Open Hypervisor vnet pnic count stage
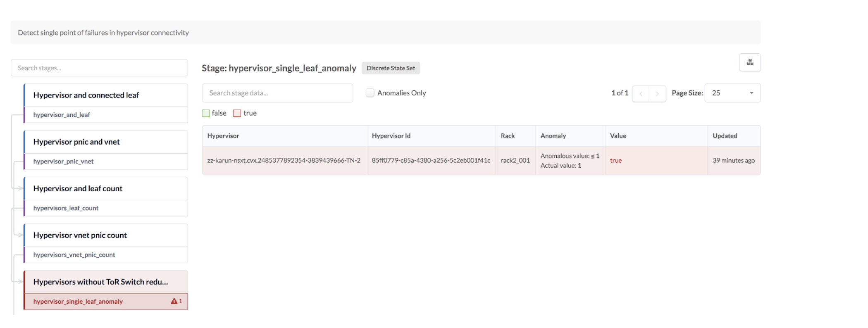This screenshot has height=328, width=868. pos(80,235)
